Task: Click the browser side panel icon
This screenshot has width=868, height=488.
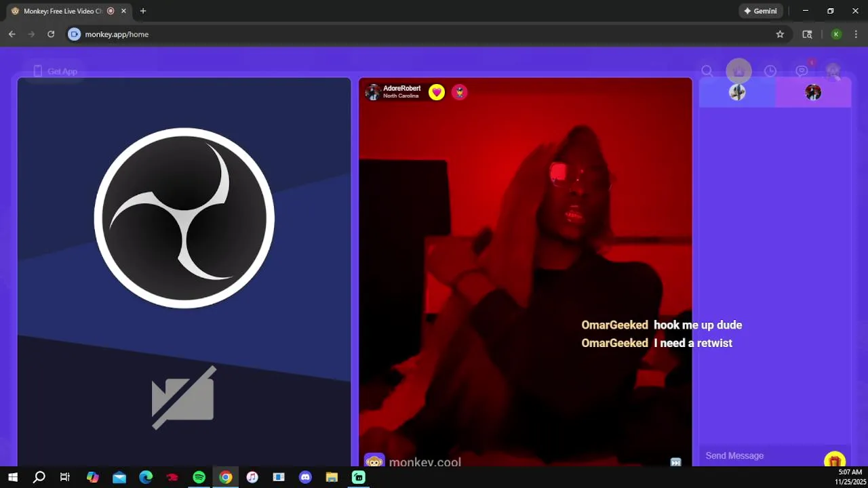Action: point(807,34)
